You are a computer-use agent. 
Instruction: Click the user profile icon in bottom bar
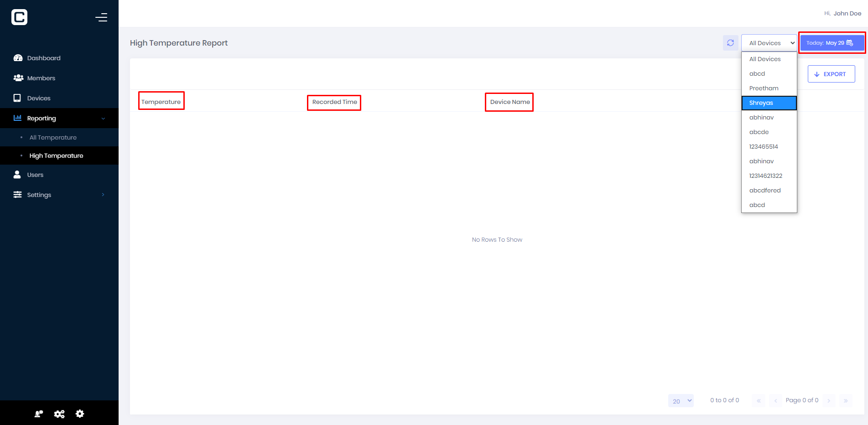pos(39,414)
